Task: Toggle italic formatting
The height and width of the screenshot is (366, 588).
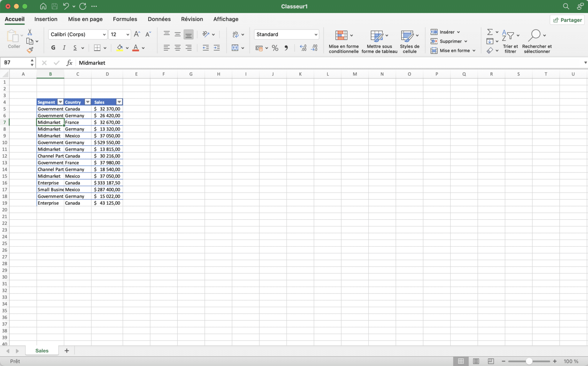Action: click(x=64, y=47)
